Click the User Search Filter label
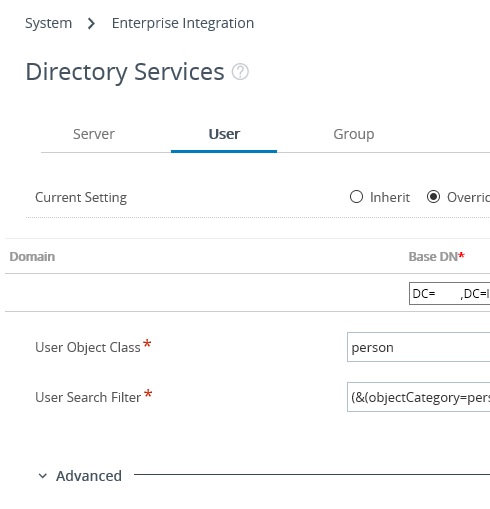The height and width of the screenshot is (509, 490). [88, 397]
